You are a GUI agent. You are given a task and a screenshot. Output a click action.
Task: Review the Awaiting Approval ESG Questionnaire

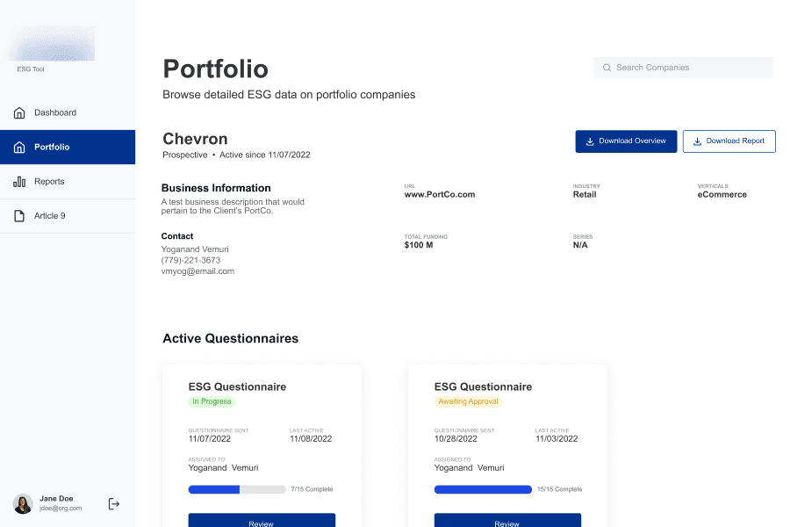click(x=507, y=520)
